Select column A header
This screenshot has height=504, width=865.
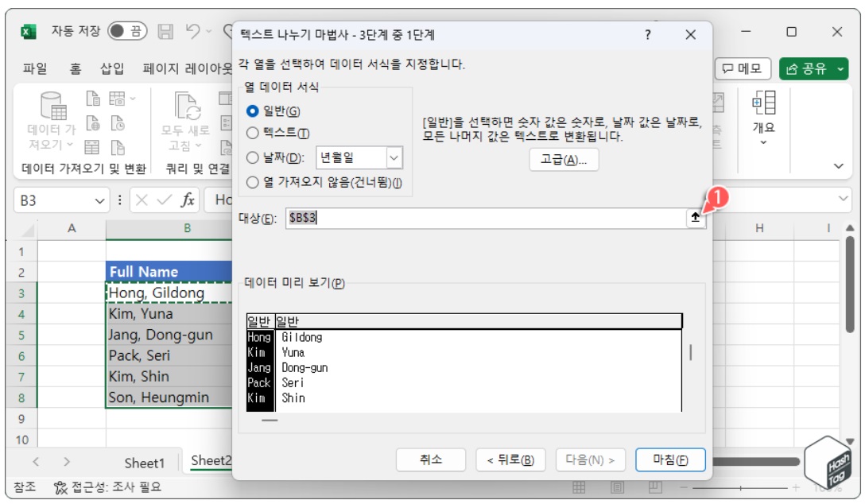72,228
